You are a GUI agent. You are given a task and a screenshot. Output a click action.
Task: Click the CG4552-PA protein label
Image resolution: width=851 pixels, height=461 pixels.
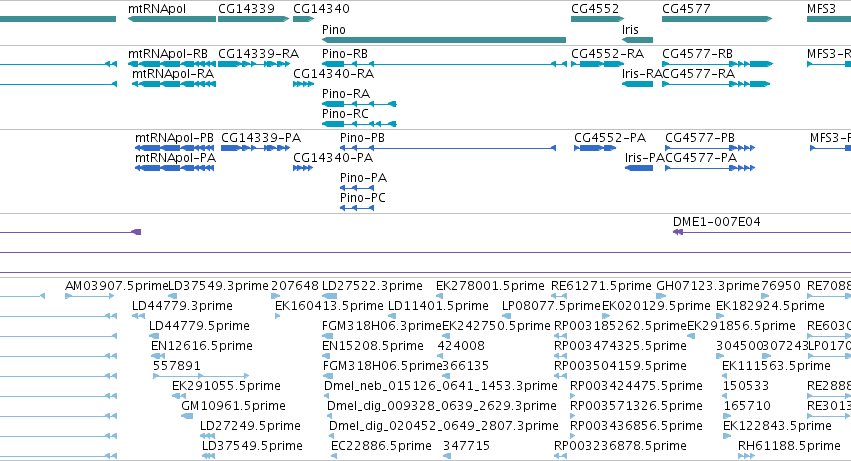[x=610, y=138]
